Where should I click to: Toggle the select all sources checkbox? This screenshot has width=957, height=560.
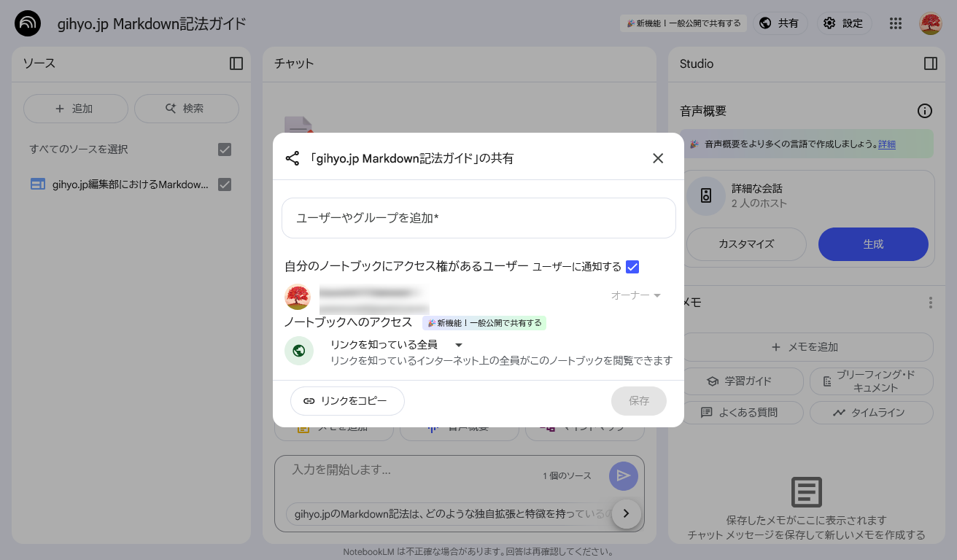pos(225,149)
